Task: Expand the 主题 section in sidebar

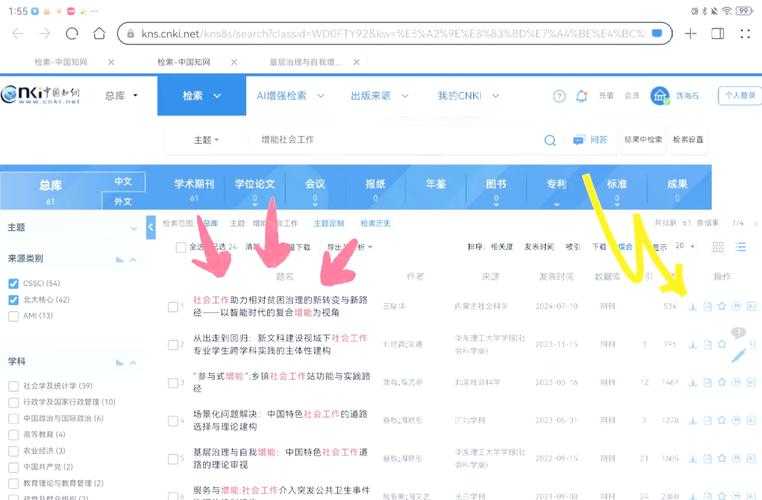Action: [x=133, y=227]
